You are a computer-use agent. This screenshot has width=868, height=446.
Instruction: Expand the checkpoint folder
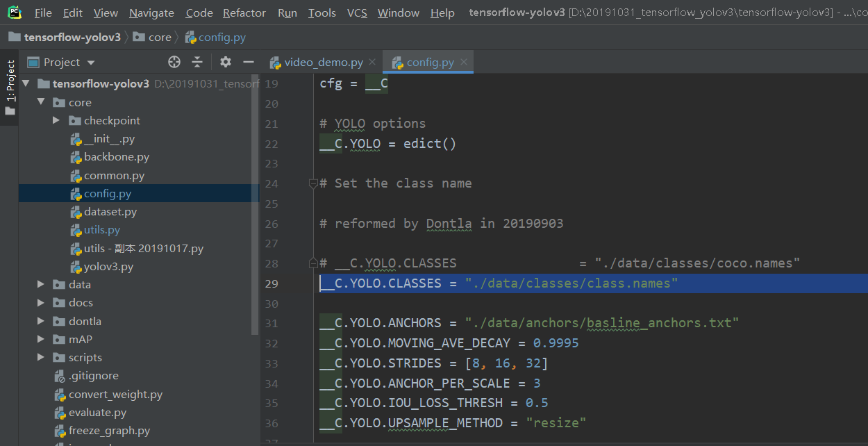tap(56, 120)
